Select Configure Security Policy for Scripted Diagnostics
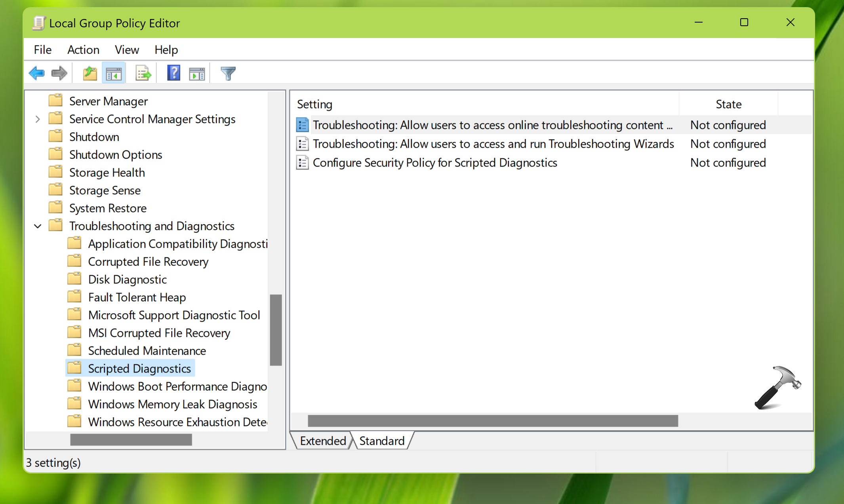The width and height of the screenshot is (844, 504). point(434,163)
